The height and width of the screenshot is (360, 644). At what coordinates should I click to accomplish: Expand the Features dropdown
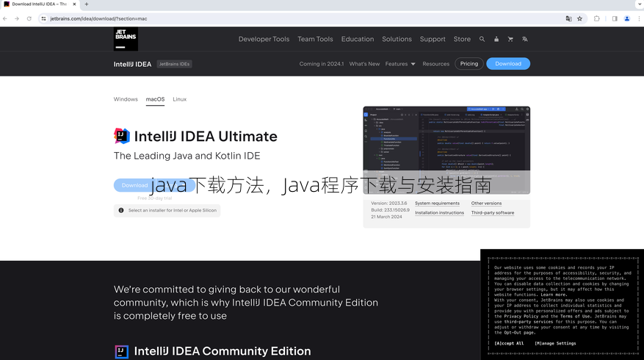pos(400,64)
